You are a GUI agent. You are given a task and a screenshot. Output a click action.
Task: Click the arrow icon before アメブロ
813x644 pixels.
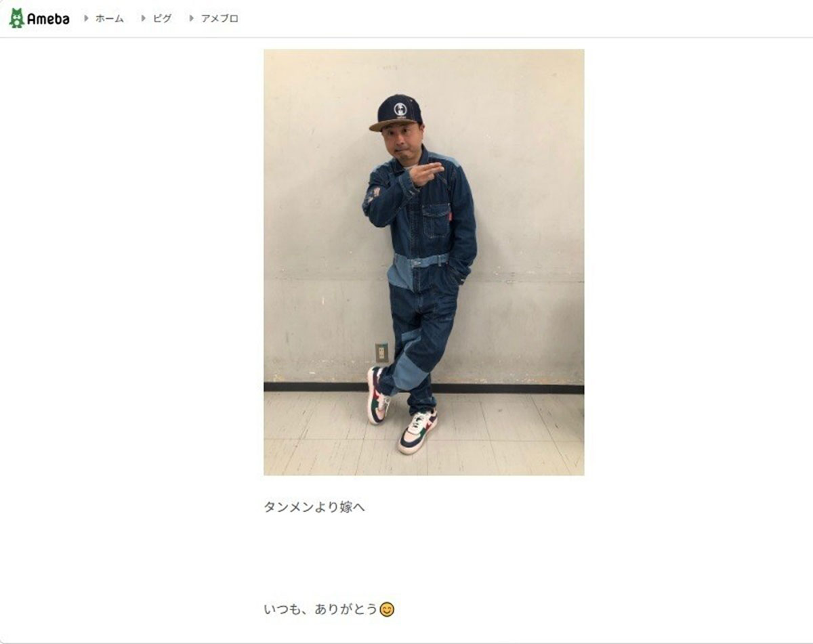pyautogui.click(x=192, y=18)
